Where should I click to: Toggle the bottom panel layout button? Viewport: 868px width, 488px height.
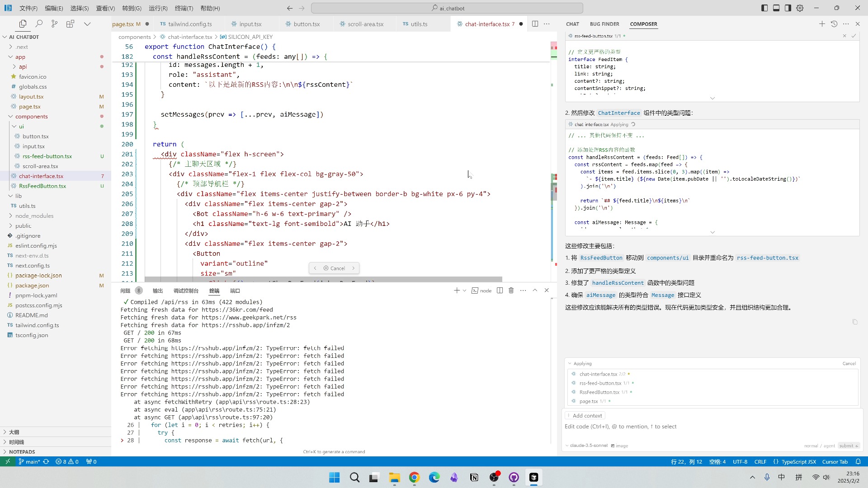click(x=776, y=8)
